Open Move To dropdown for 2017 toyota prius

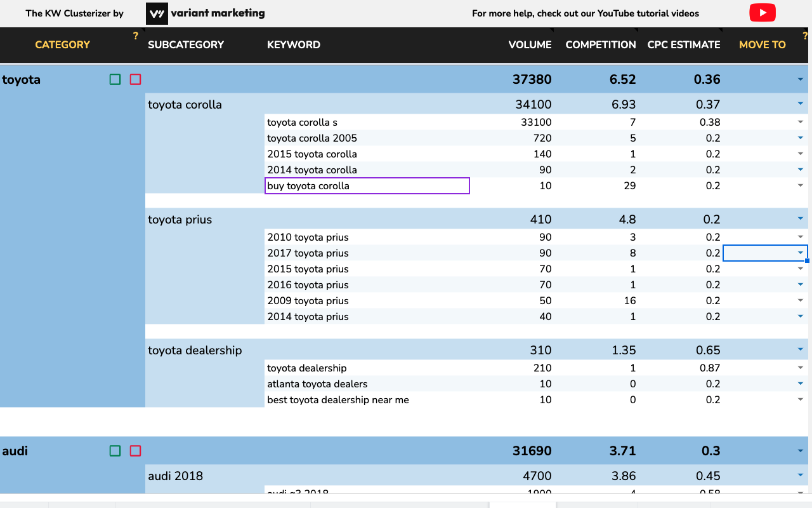point(800,253)
